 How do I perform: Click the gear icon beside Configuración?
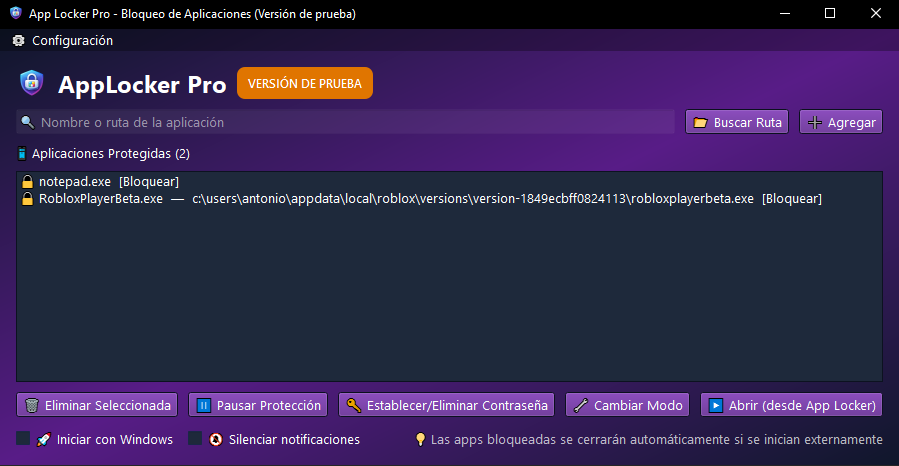coord(18,41)
